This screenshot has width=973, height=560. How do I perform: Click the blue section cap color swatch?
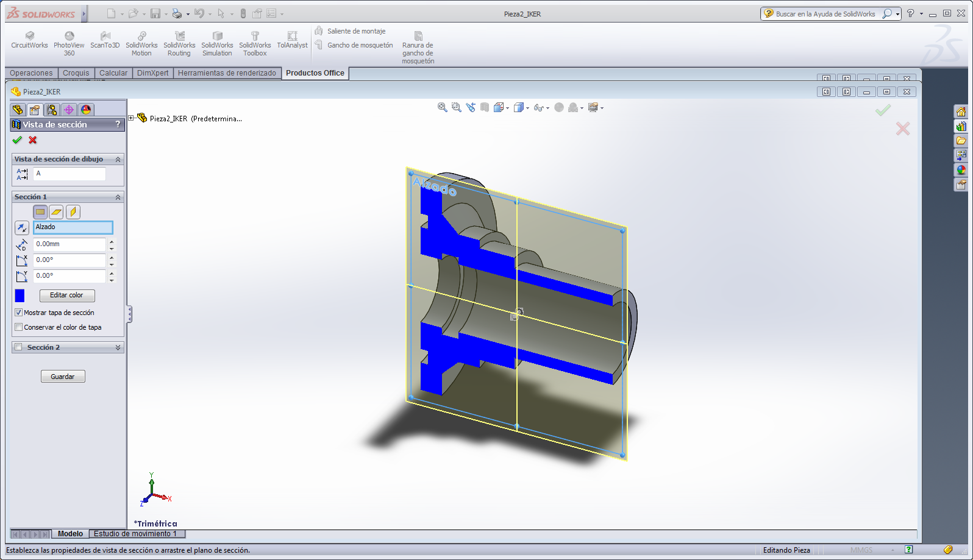[20, 296]
